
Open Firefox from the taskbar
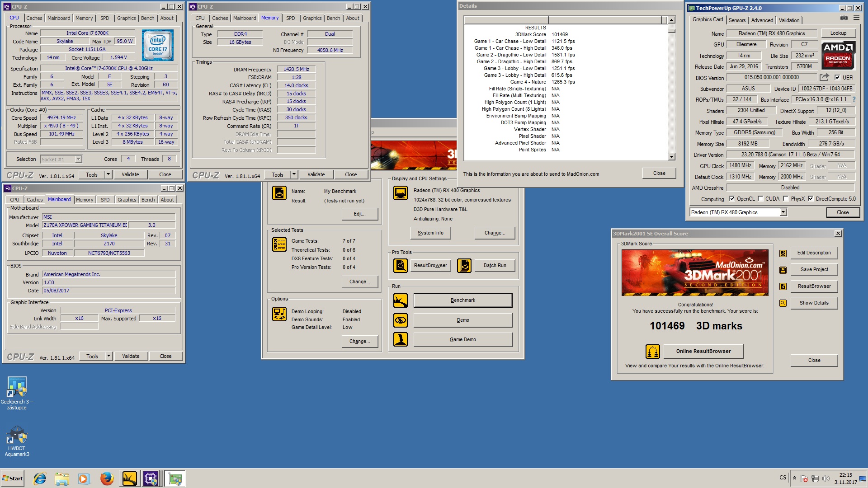coord(107,479)
